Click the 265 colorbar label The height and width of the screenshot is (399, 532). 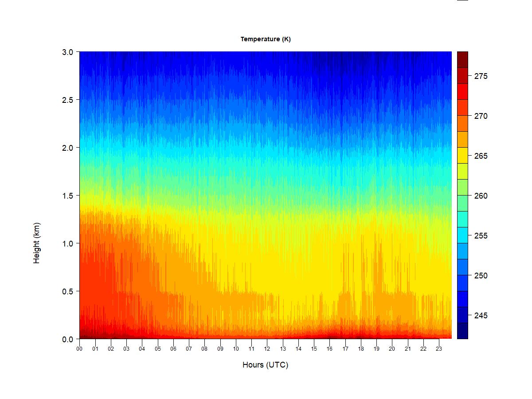481,156
